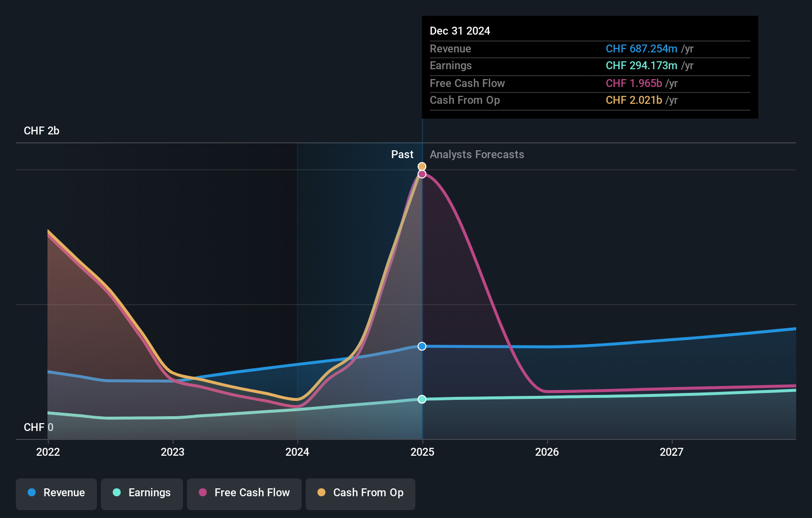Click the CHF 1.965b free cash flow value
This screenshot has width=812, height=518.
[634, 83]
